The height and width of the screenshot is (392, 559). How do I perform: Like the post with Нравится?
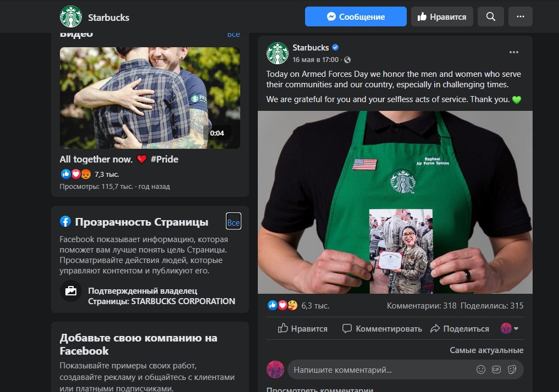[302, 329]
